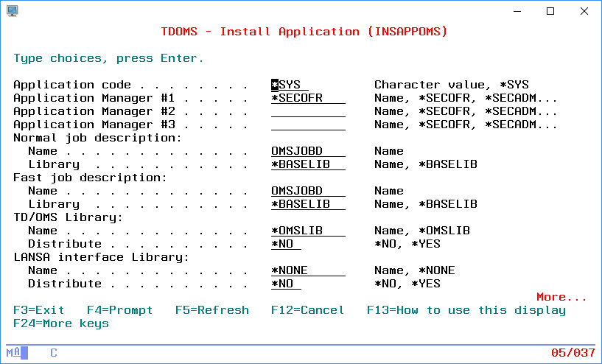The width and height of the screenshot is (602, 364).
Task: Click the More... indicator text
Action: tap(561, 297)
